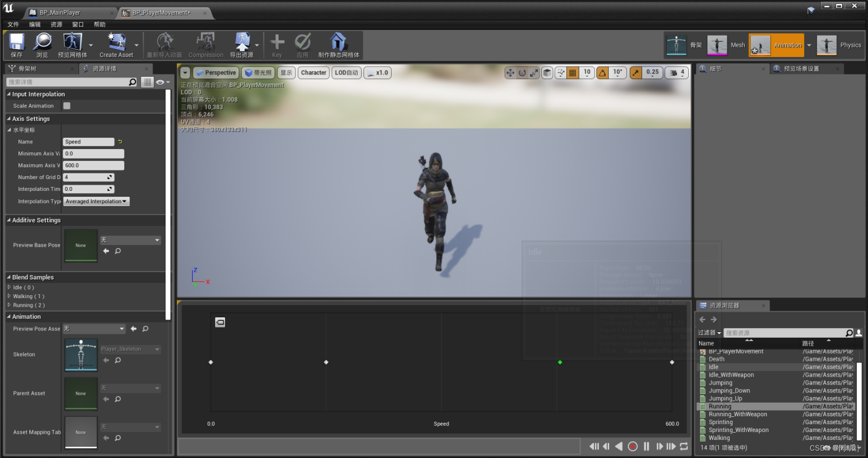Select the translate gizmo tool in viewport

tap(510, 72)
